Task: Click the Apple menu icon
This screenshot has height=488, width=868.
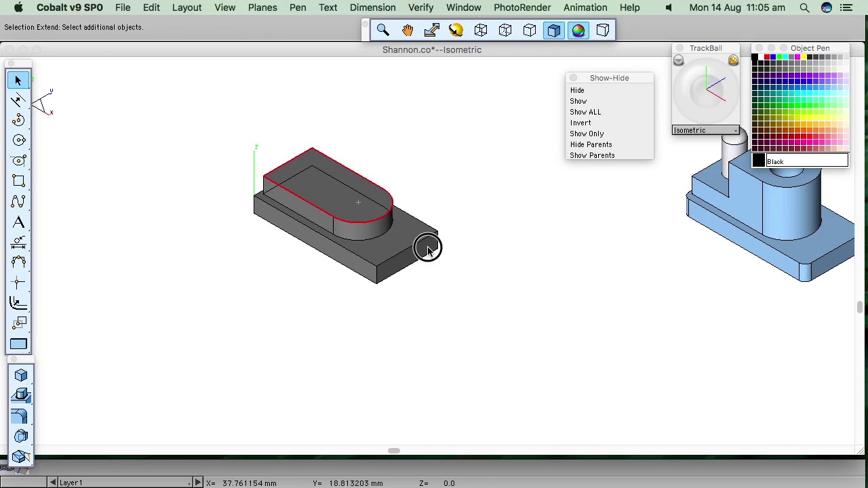Action: pos(18,7)
